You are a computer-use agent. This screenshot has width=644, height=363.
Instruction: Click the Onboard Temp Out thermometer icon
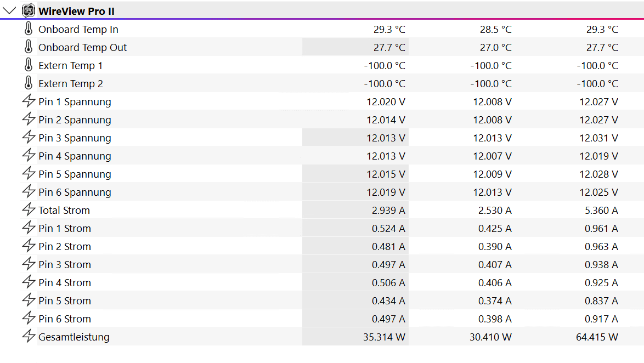29,47
